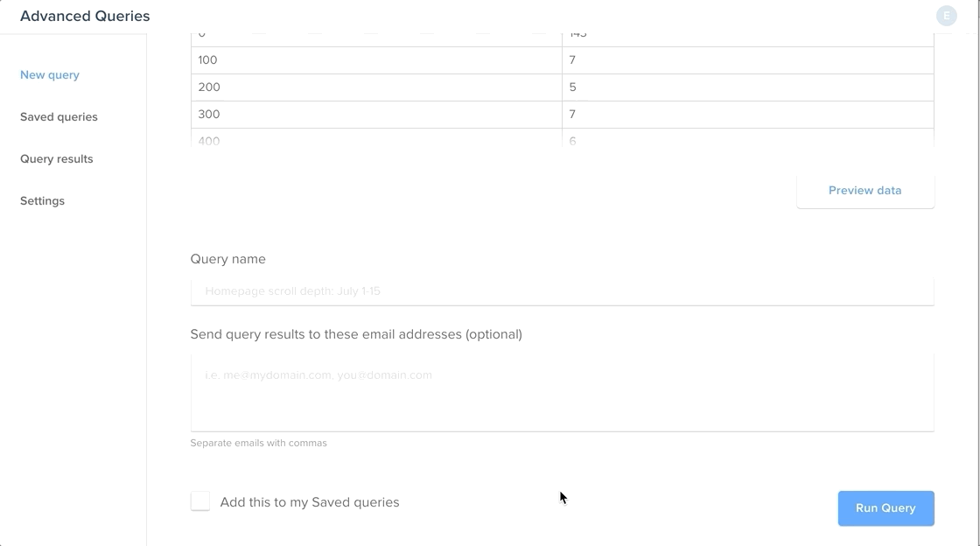Focus the Query name input field
The width and height of the screenshot is (980, 546).
coord(562,291)
